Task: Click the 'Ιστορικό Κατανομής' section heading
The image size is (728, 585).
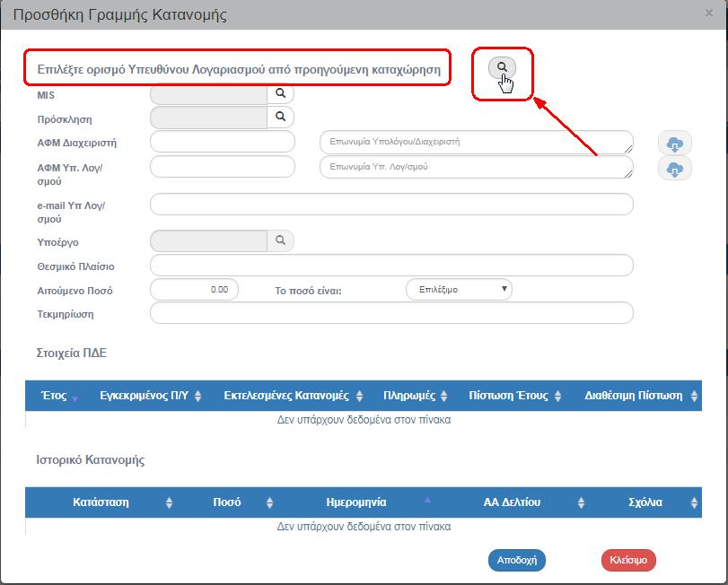Action: coord(91,460)
